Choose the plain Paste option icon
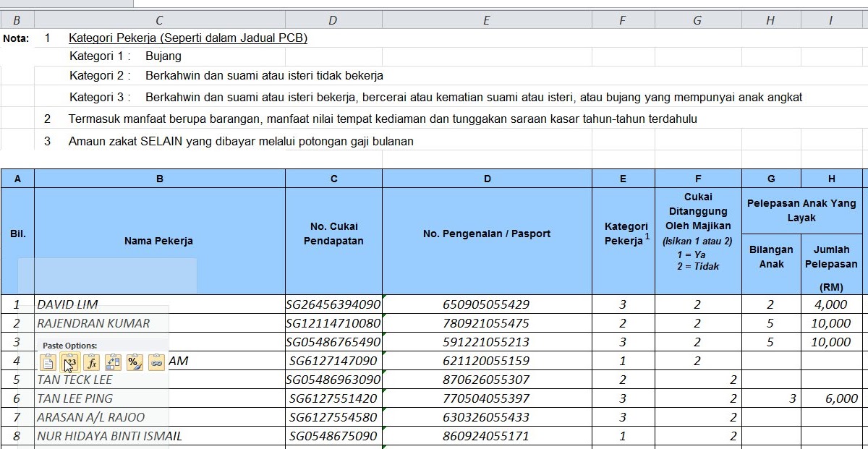868x449 pixels. (48, 362)
